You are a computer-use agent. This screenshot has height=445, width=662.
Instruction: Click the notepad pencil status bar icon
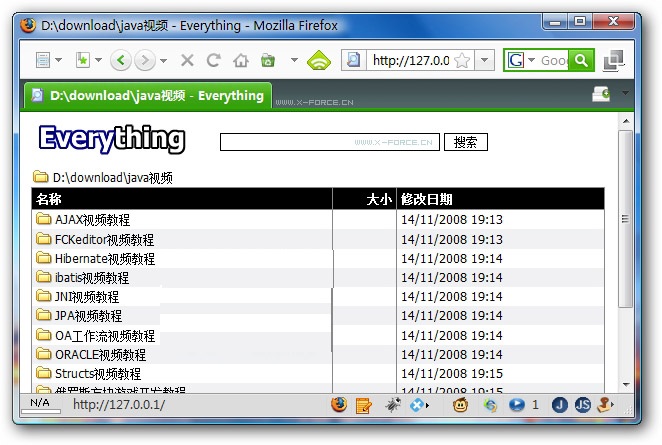point(363,406)
